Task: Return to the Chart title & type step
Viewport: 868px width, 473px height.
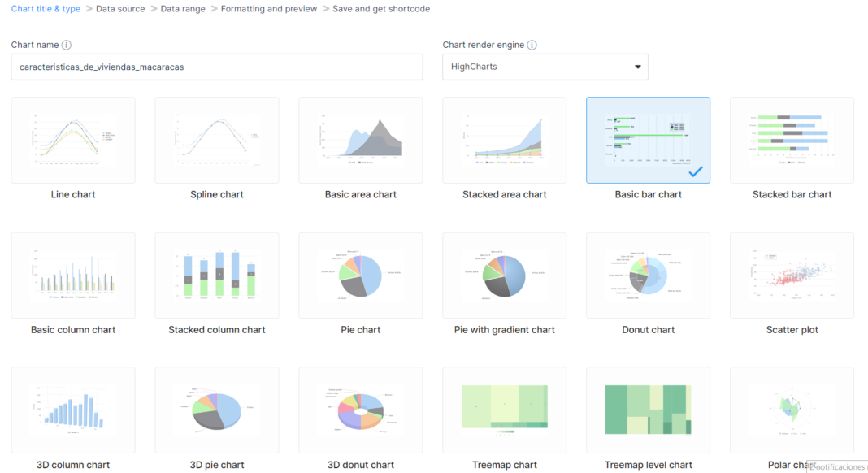Action: (x=46, y=8)
